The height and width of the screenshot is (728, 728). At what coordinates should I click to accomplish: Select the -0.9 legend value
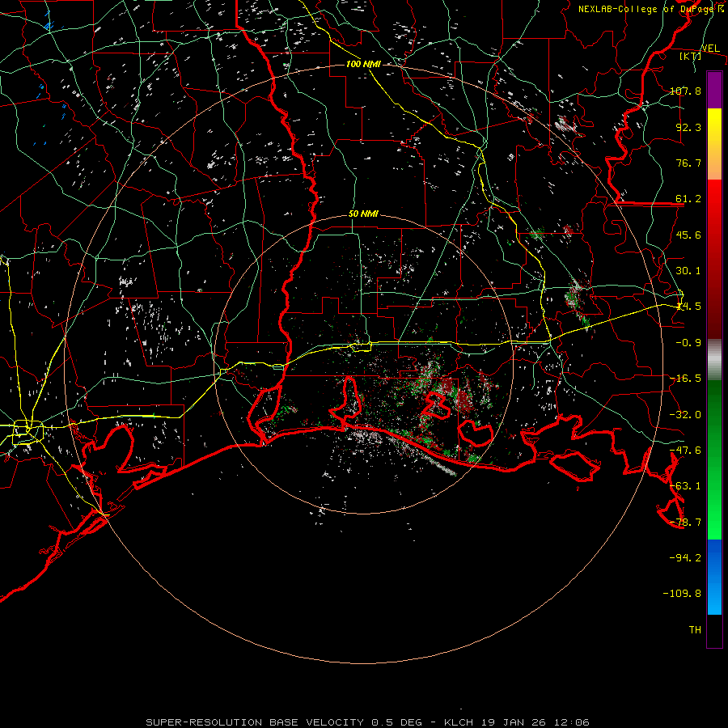pyautogui.click(x=688, y=343)
